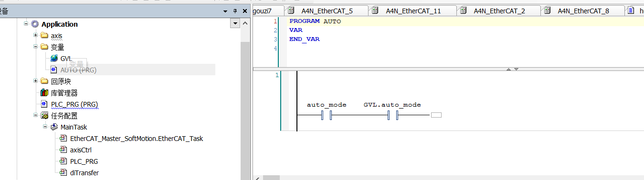Click the VAR keyword line
Viewport: 644px width, 180px height.
pyautogui.click(x=296, y=30)
